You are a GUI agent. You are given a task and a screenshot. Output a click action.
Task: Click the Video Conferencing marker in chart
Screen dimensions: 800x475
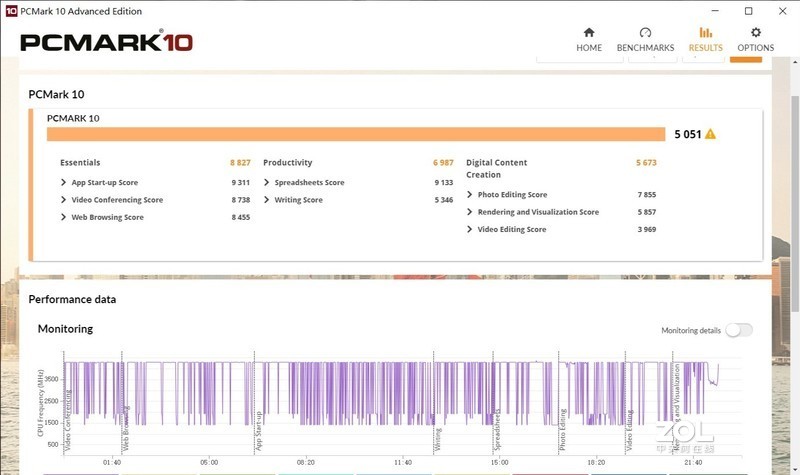tap(67, 420)
